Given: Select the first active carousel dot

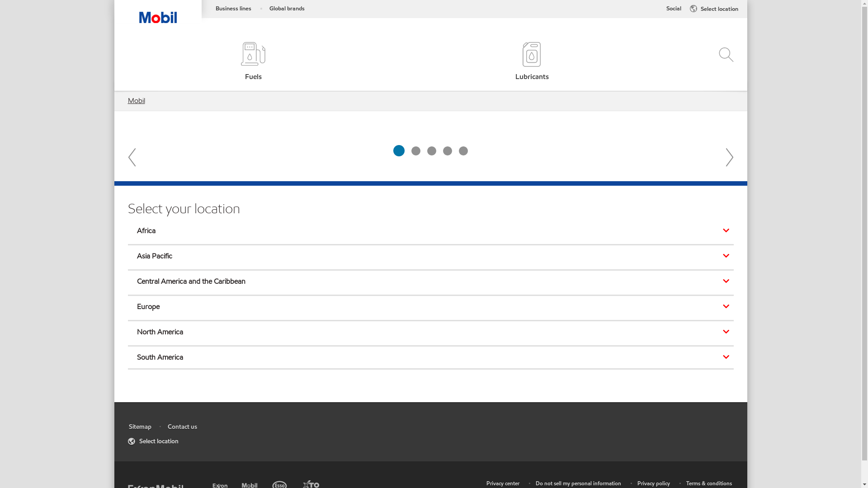Looking at the screenshot, I should 399,151.
